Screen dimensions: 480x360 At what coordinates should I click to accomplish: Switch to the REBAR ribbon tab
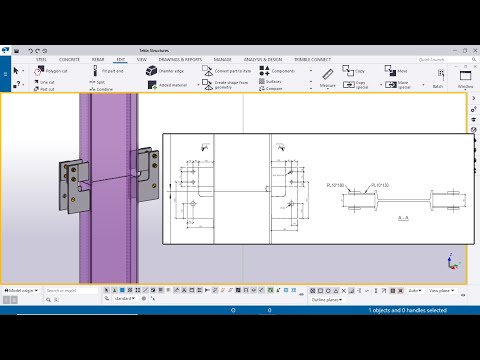click(98, 60)
